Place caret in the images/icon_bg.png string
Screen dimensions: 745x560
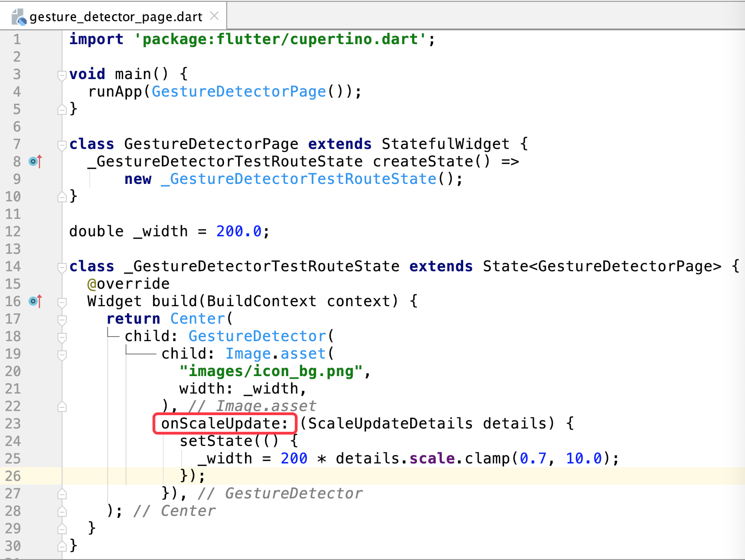(x=271, y=371)
